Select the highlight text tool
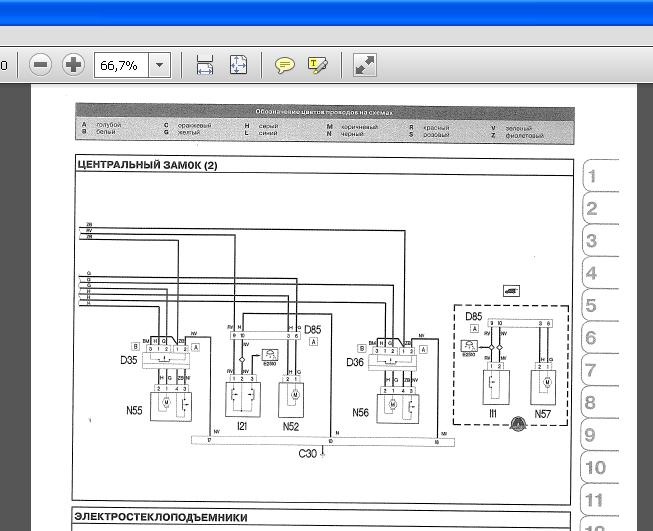Image resolution: width=653 pixels, height=531 pixels. point(317,65)
